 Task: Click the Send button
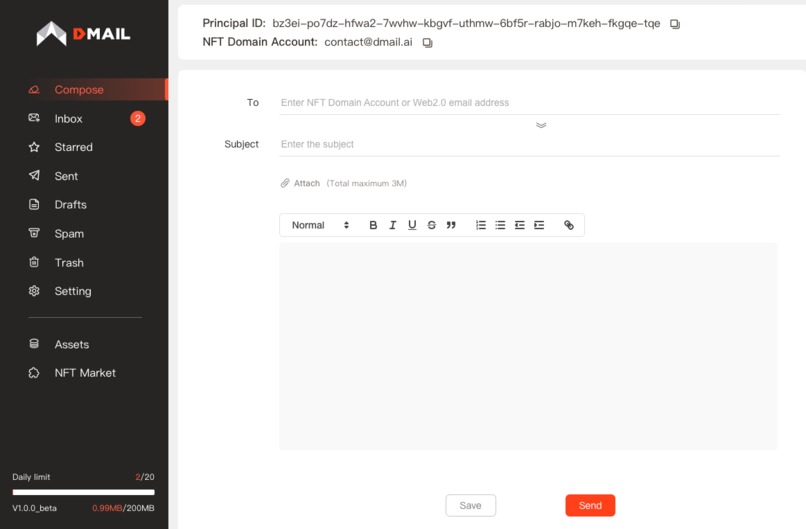pos(590,505)
